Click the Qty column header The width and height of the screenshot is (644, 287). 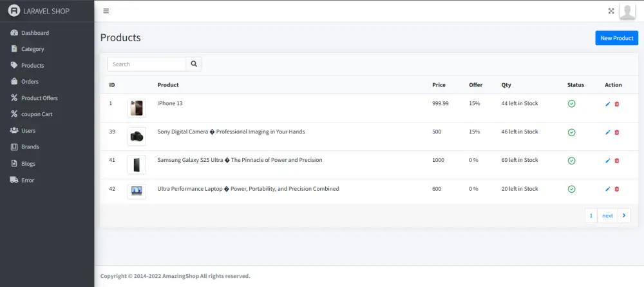506,85
